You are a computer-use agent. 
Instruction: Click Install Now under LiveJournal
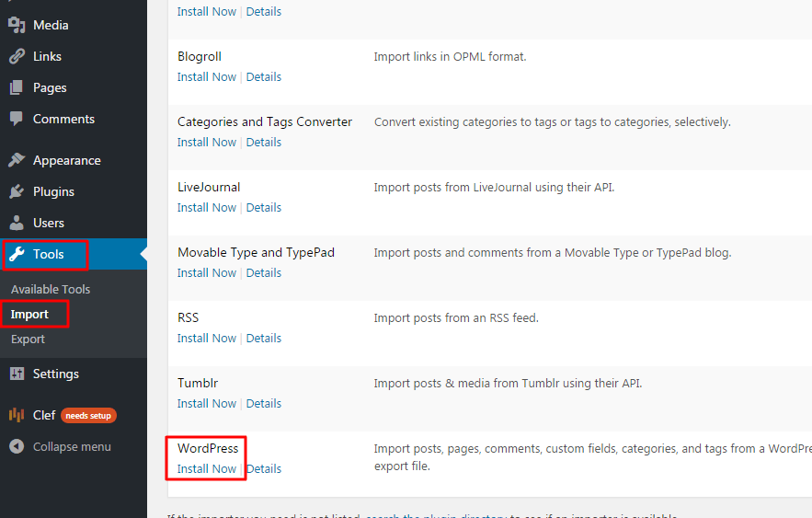(x=206, y=207)
